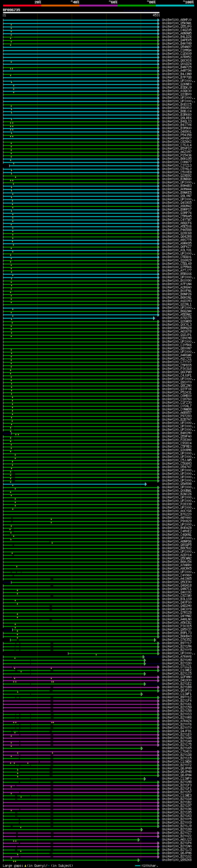197x868 pixels.
Task: Select the UniRef100_Q5A598 label
Action: [x=176, y=484]
